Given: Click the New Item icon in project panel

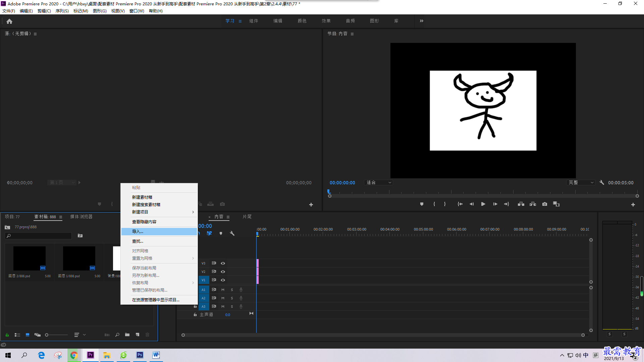Looking at the screenshot, I should [x=138, y=335].
